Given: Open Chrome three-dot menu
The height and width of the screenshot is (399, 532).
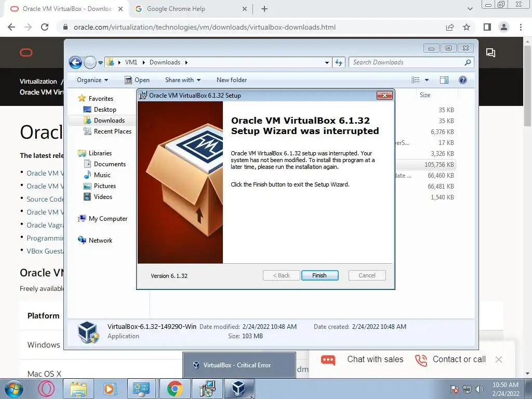Looking at the screenshot, I should click(521, 27).
